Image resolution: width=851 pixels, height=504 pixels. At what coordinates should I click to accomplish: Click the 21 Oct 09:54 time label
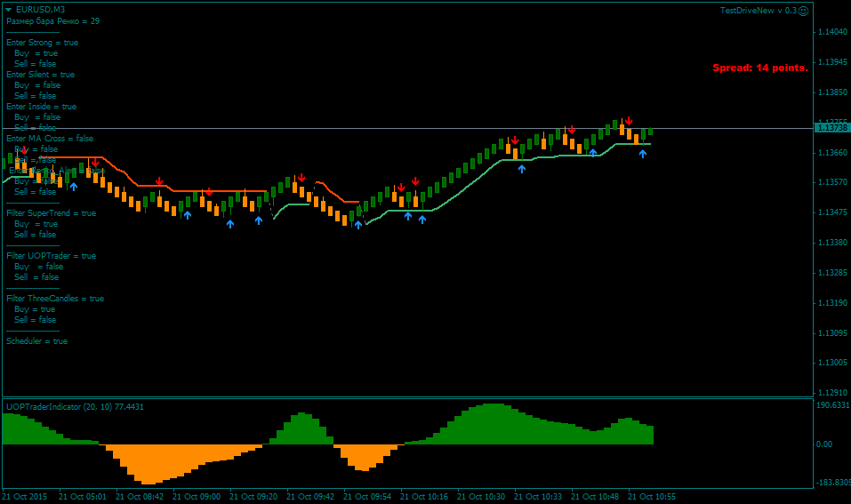367,496
